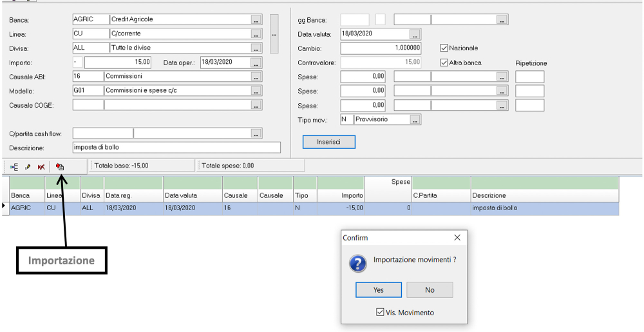
Task: Click the pencil edit icon in grid toolbar
Action: pyautogui.click(x=28, y=166)
